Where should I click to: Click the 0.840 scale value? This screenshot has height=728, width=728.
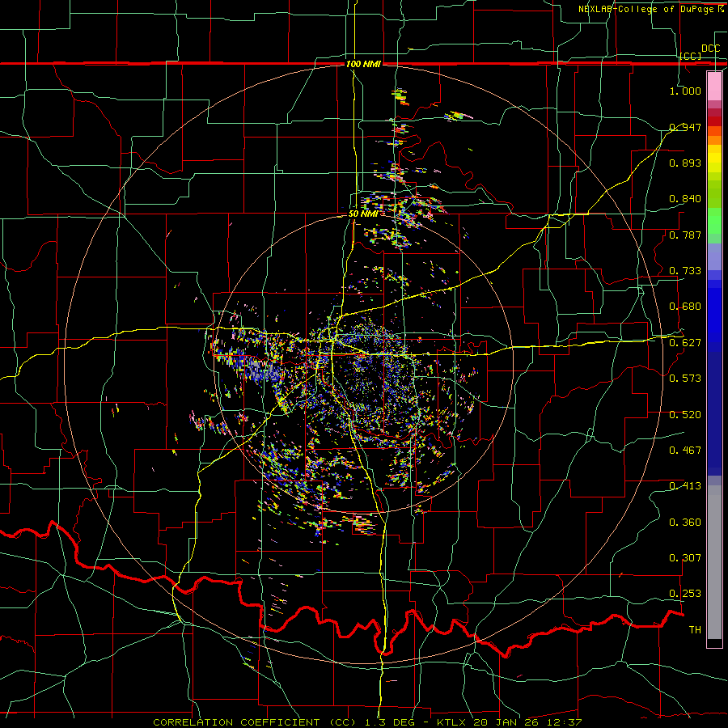click(x=685, y=199)
